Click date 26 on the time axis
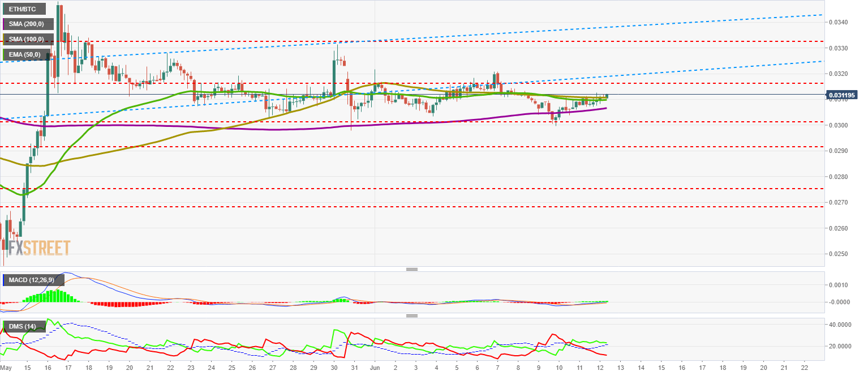Screen dimensions: 868x375 point(252,368)
